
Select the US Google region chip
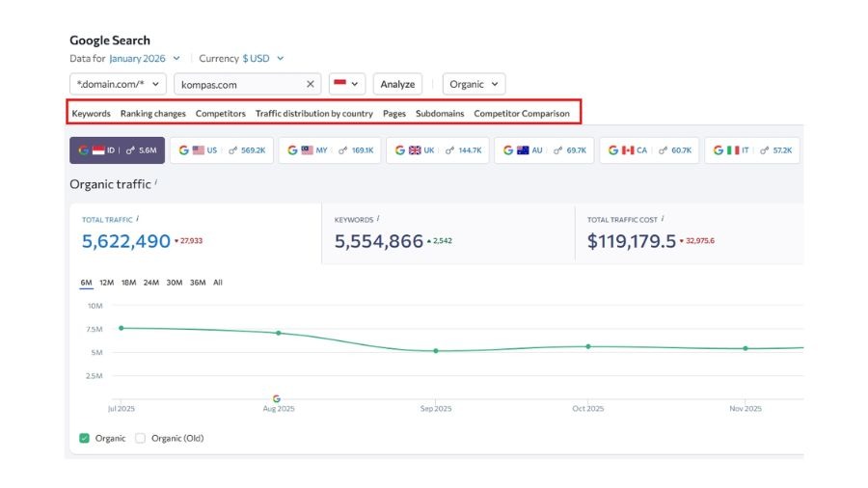click(222, 150)
